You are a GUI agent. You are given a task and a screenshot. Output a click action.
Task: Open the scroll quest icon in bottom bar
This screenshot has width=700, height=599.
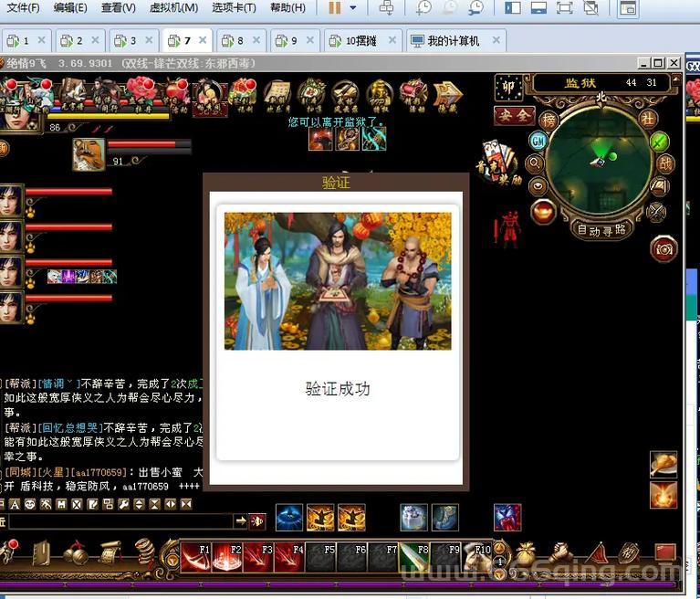tap(110, 553)
